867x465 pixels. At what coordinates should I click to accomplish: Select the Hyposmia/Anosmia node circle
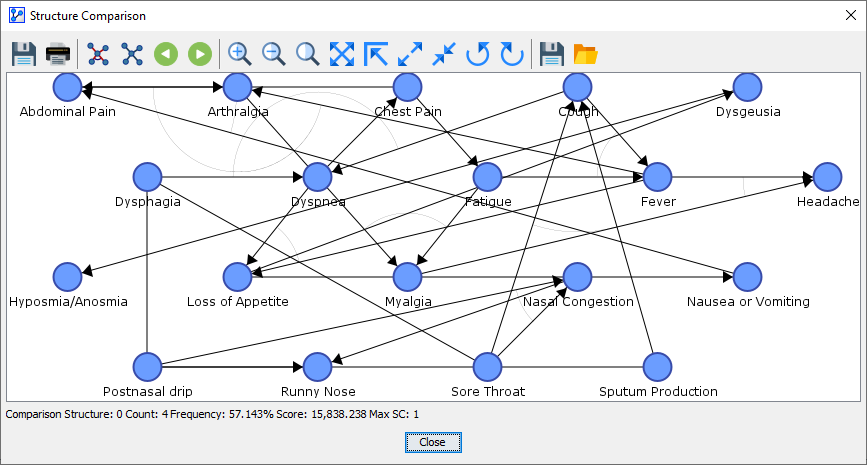click(x=67, y=277)
